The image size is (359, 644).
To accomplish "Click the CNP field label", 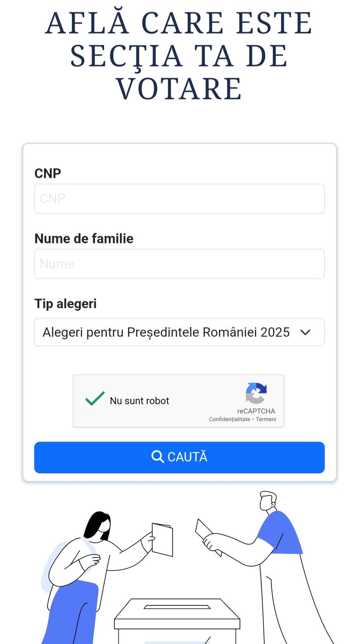I will point(48,173).
